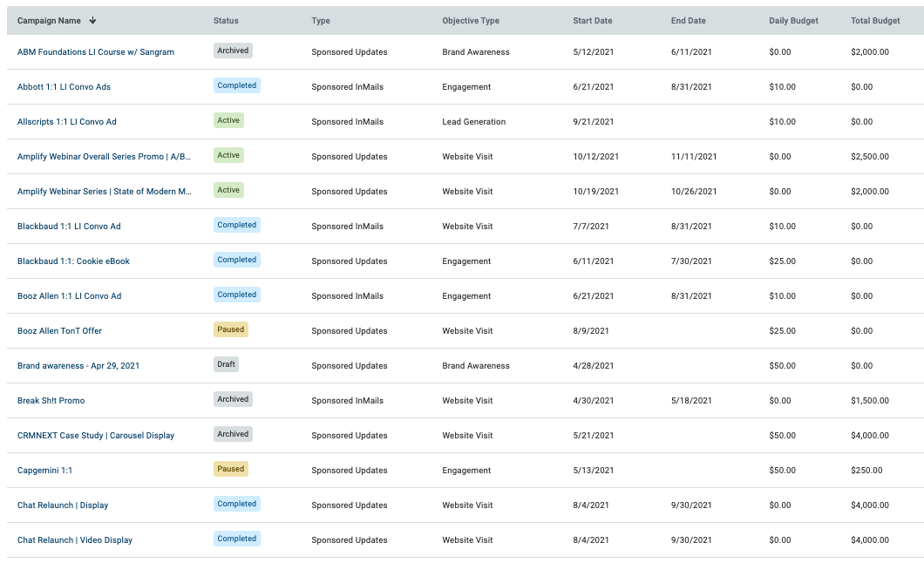The width and height of the screenshot is (924, 563).
Task: Click Completed badge in Blackbaud Cookie eBook row
Action: tap(237, 260)
